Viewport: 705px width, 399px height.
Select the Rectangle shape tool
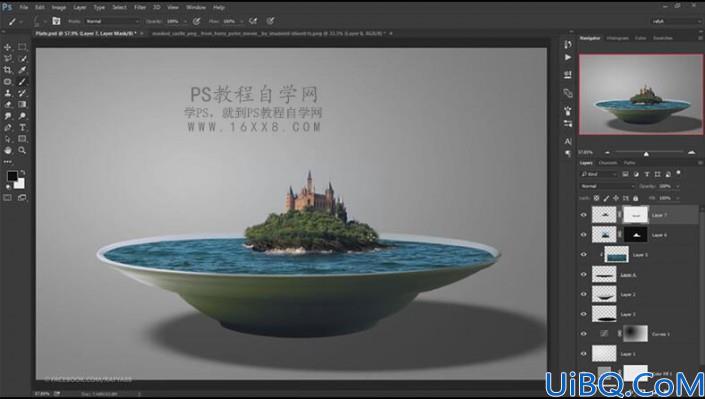pos(22,139)
